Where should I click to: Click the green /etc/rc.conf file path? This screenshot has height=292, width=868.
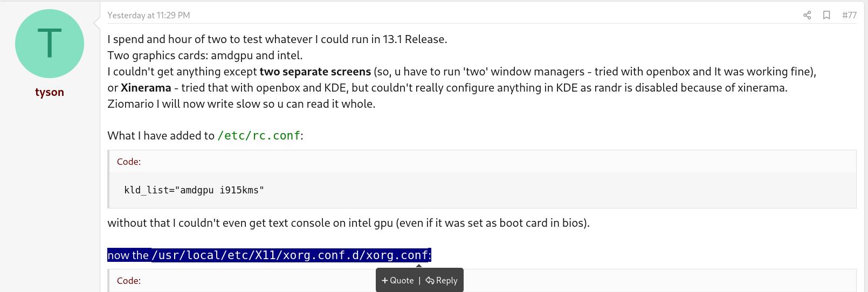point(259,136)
